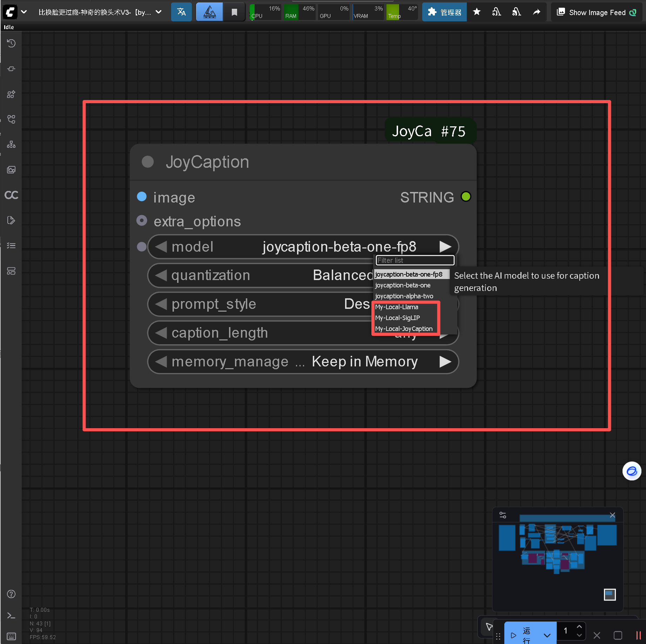646x644 pixels.
Task: Toggle the translation icon in the toolbar
Action: pyautogui.click(x=181, y=12)
